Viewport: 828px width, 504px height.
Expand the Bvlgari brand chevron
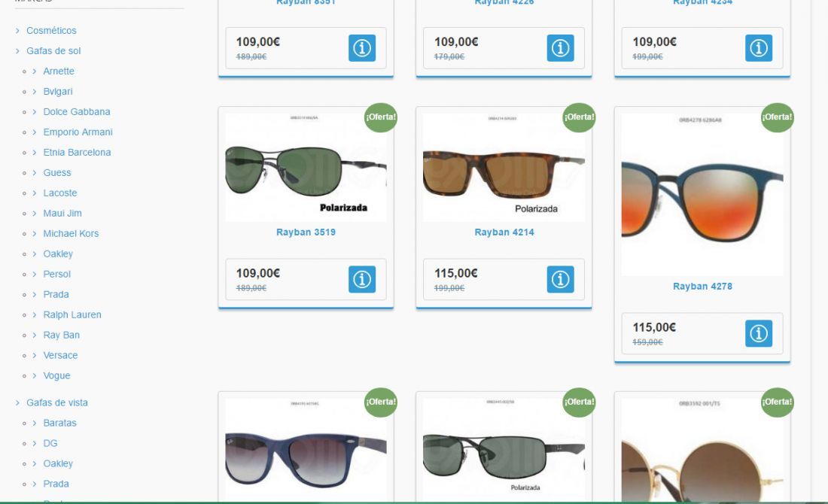[x=35, y=92]
